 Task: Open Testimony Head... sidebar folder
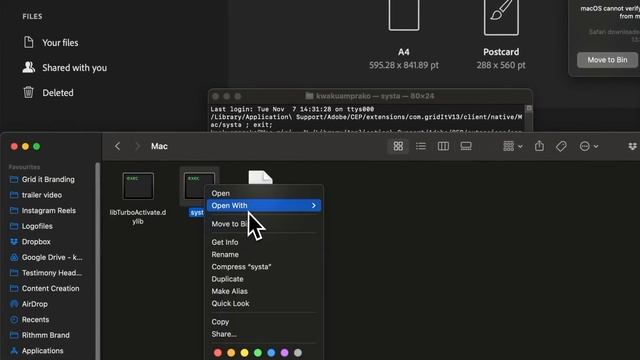(x=51, y=273)
